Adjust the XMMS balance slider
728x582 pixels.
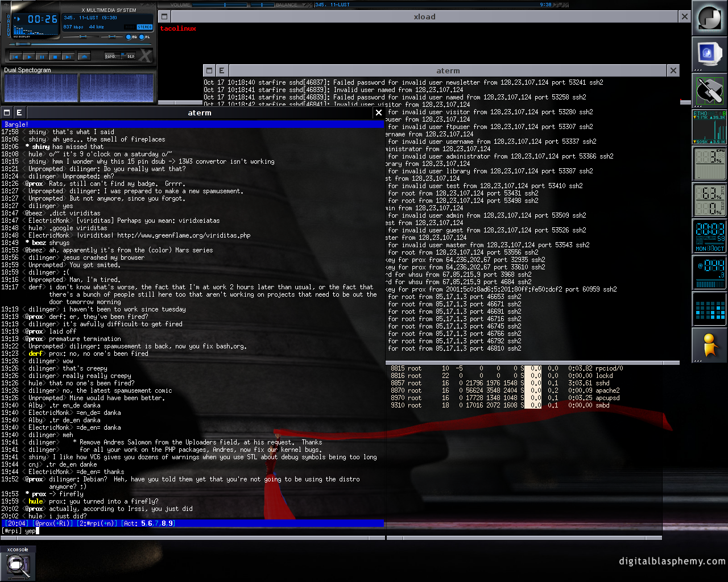tap(111, 37)
